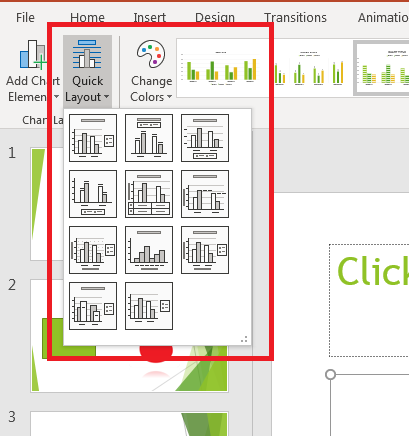Viewport: 409px width, 436px height.
Task: Open the Add Chart Element dropdown
Action: pyautogui.click(x=33, y=71)
